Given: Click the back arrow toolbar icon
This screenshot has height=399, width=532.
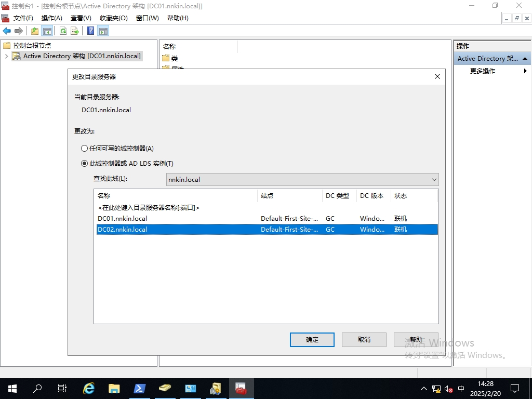Looking at the screenshot, I should point(7,31).
